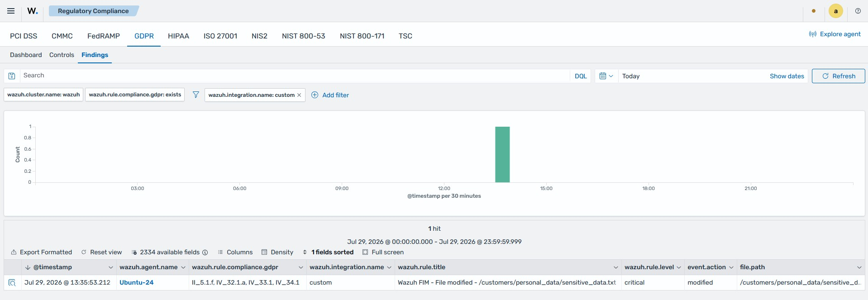The width and height of the screenshot is (868, 300).
Task: Remove the wazuh.integration.name: custom filter
Action: click(x=299, y=95)
